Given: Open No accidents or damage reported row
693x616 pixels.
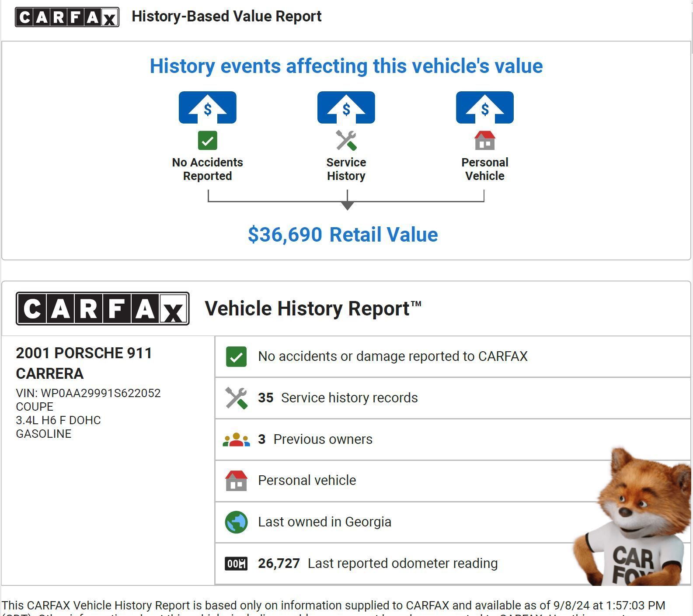Looking at the screenshot, I should [453, 356].
